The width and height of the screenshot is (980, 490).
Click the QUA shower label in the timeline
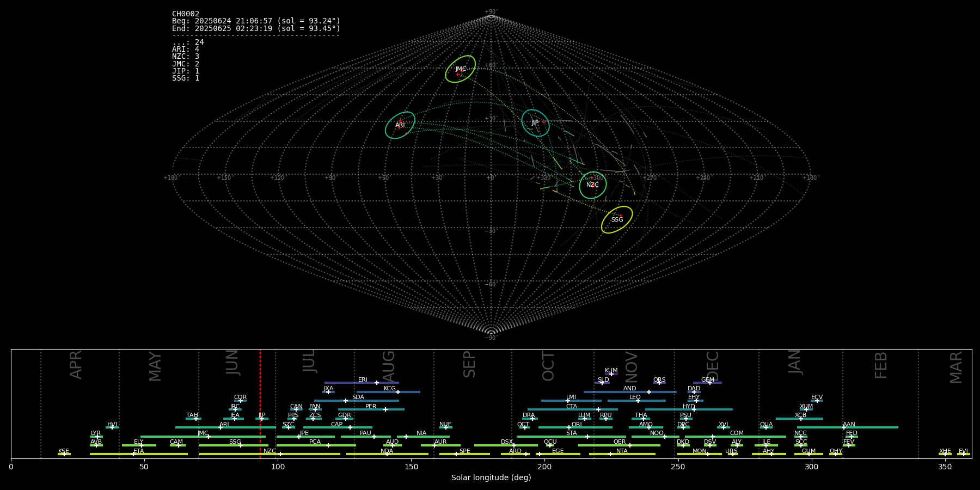click(766, 425)
